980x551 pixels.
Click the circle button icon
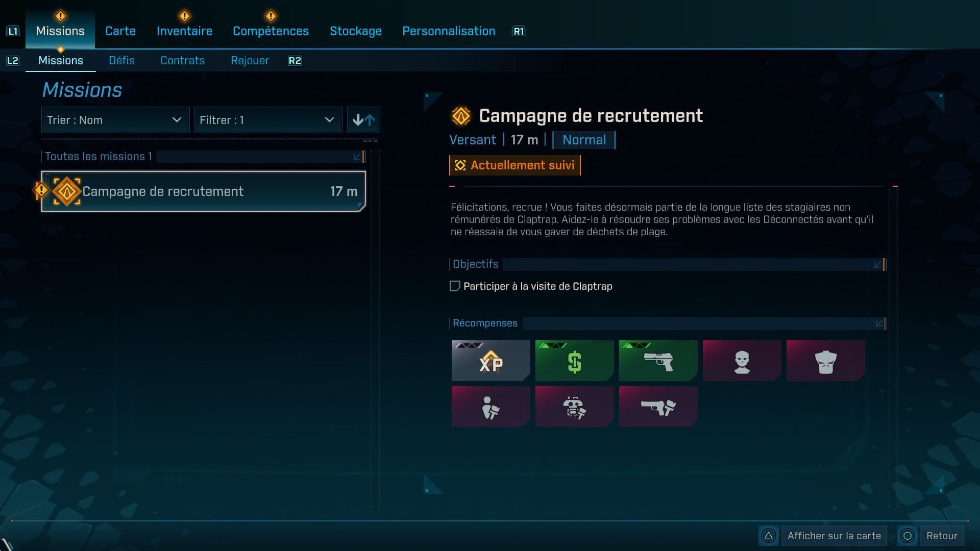click(908, 536)
